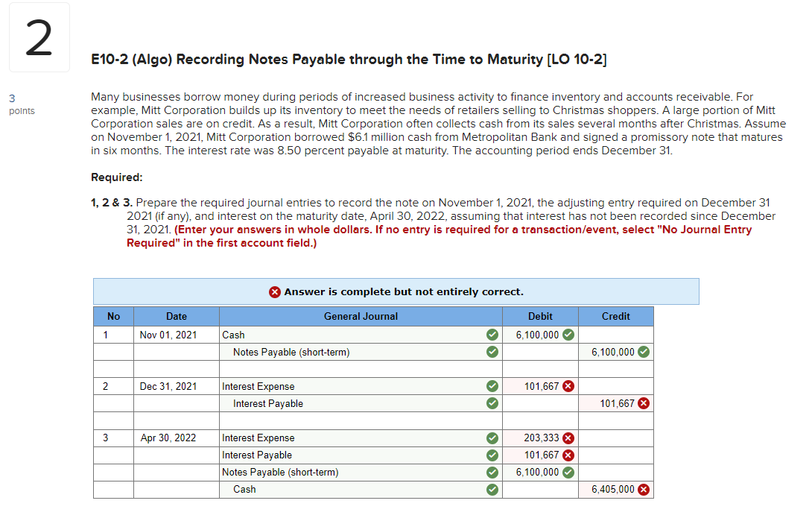Click the E10-2 exercise title heading

click(349, 60)
